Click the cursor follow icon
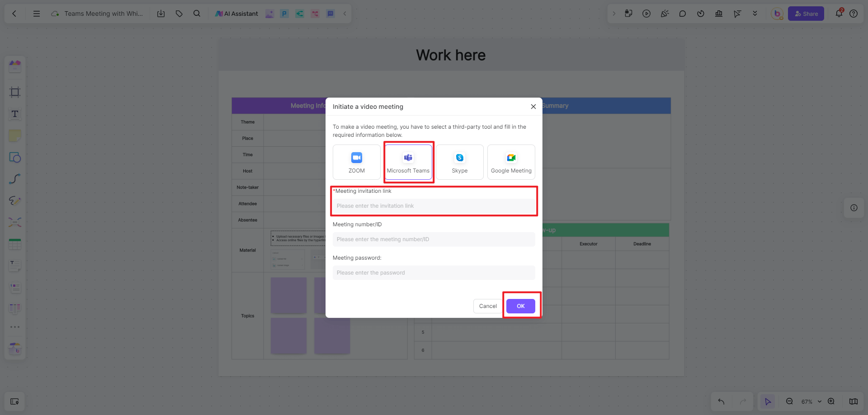 737,14
